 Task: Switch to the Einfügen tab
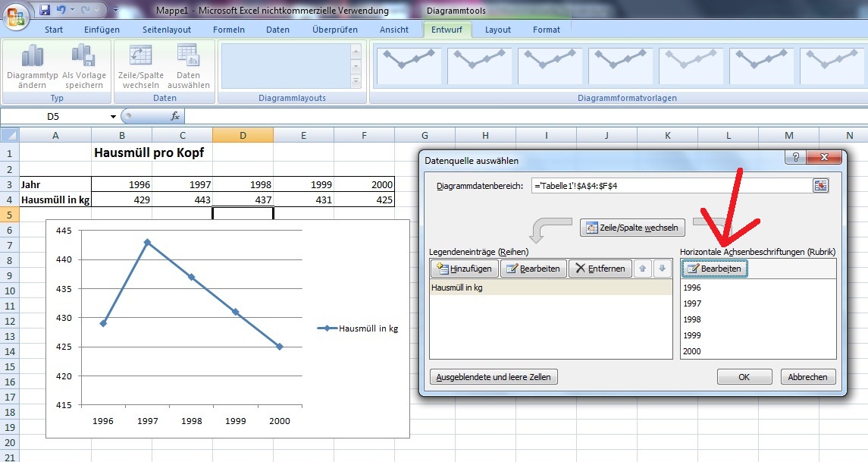coord(102,30)
